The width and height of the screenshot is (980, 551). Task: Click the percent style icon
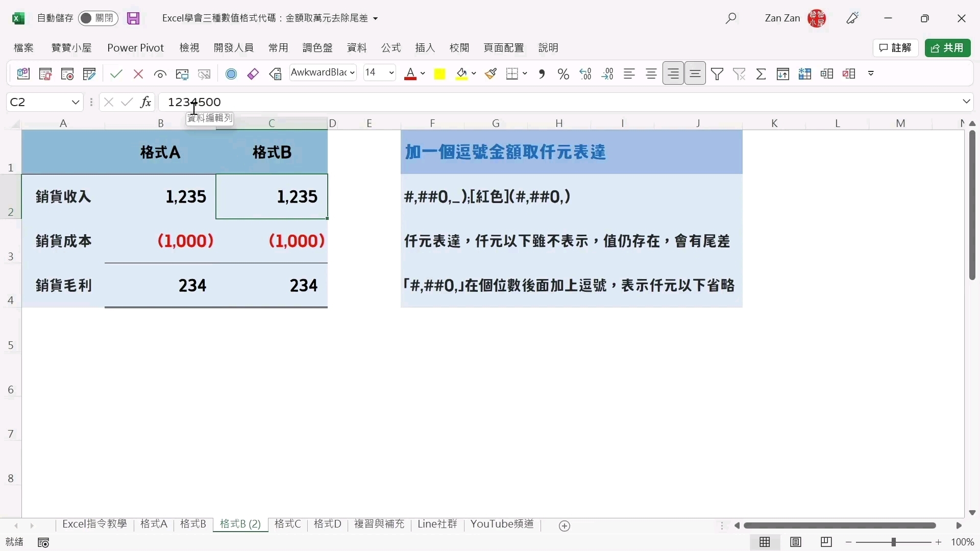(563, 74)
